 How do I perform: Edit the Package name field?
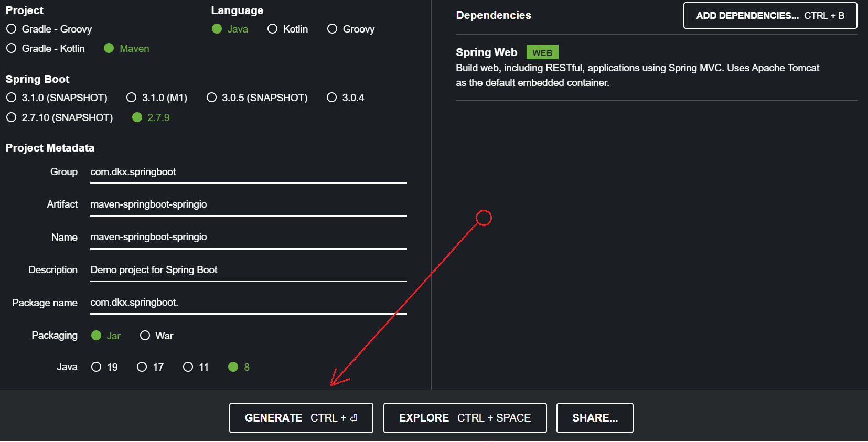249,303
